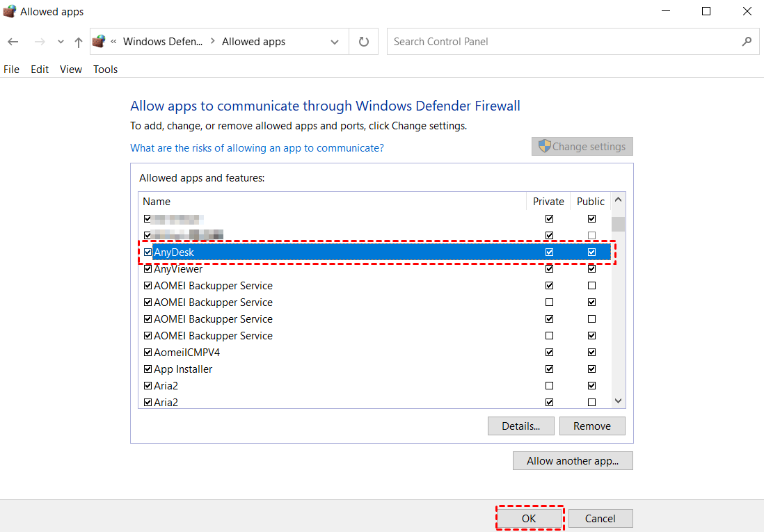Toggle the AnyDesk app checkbox
764x532 pixels.
[x=148, y=252]
